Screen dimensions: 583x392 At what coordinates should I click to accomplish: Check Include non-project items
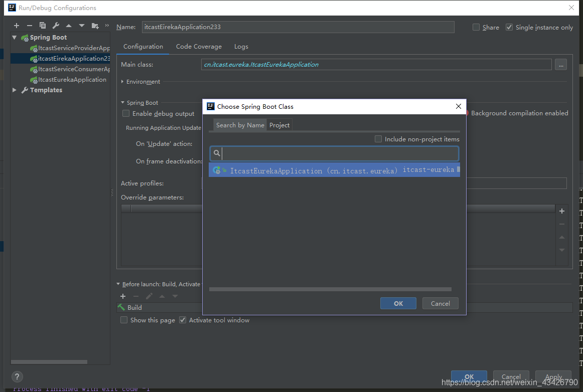tap(378, 139)
